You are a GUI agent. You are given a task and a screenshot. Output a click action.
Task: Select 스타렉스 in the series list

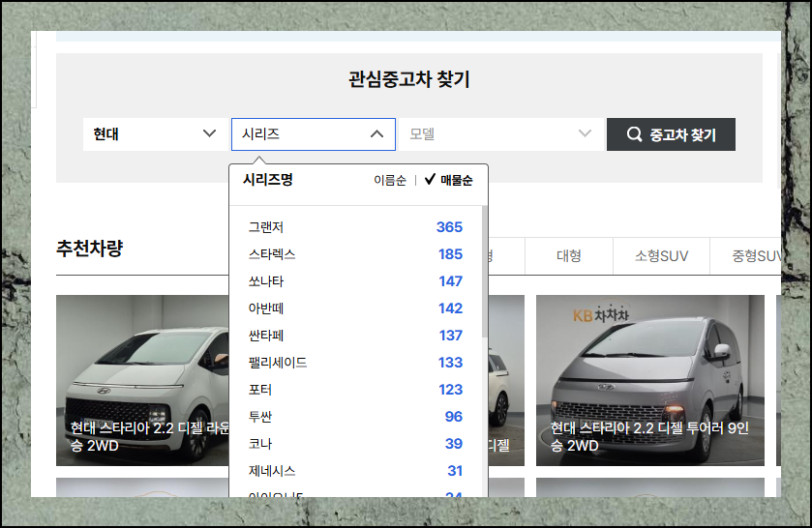click(355, 254)
